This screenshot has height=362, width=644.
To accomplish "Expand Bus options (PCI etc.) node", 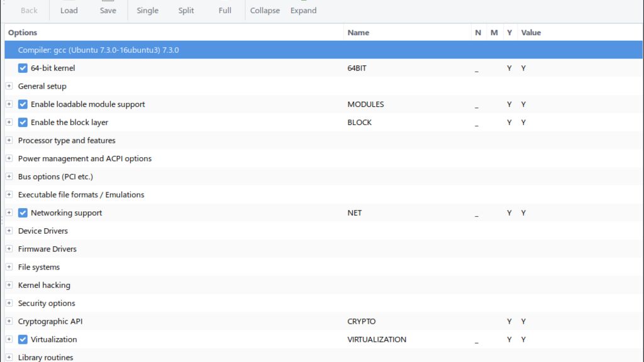I will tap(9, 177).
